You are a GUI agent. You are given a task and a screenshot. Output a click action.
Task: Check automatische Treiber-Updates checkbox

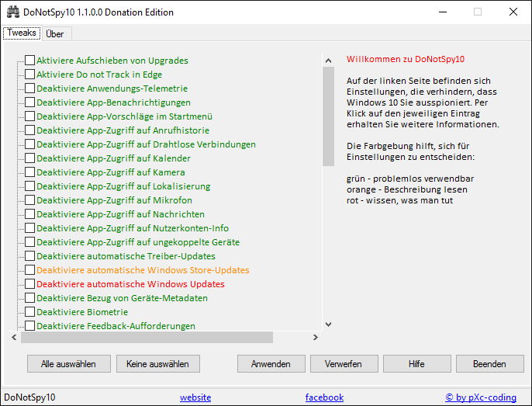pos(29,256)
